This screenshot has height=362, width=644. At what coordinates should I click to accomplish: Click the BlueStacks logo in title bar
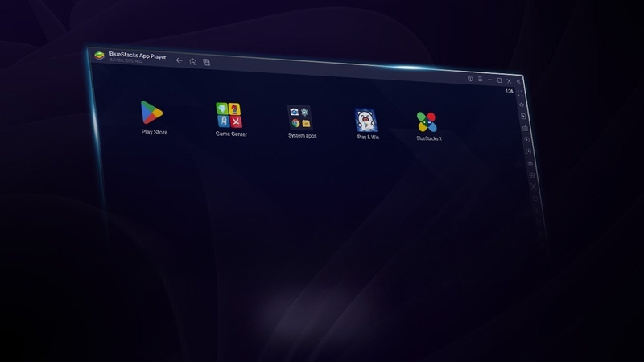tap(99, 55)
